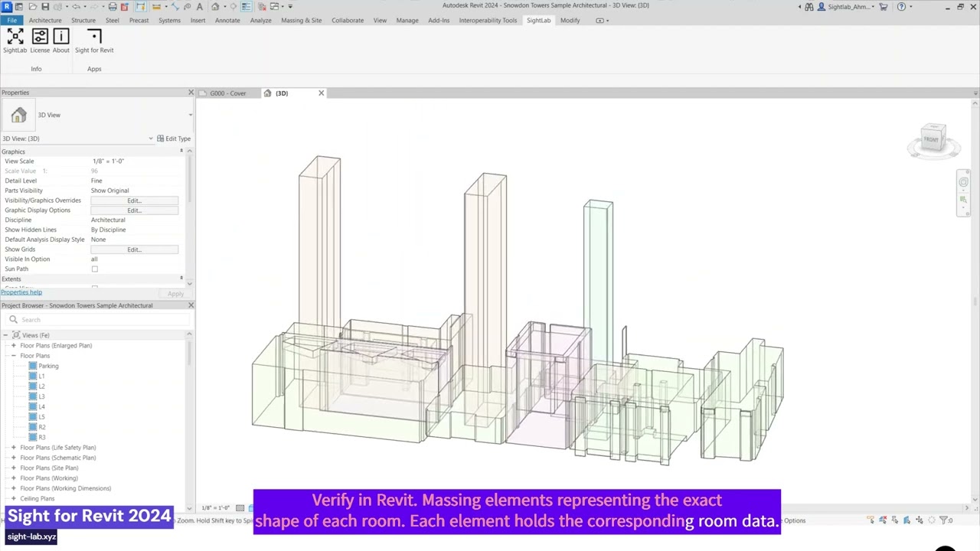Click the View Scale value 1/8" = 1'-0"
980x551 pixels.
108,161
